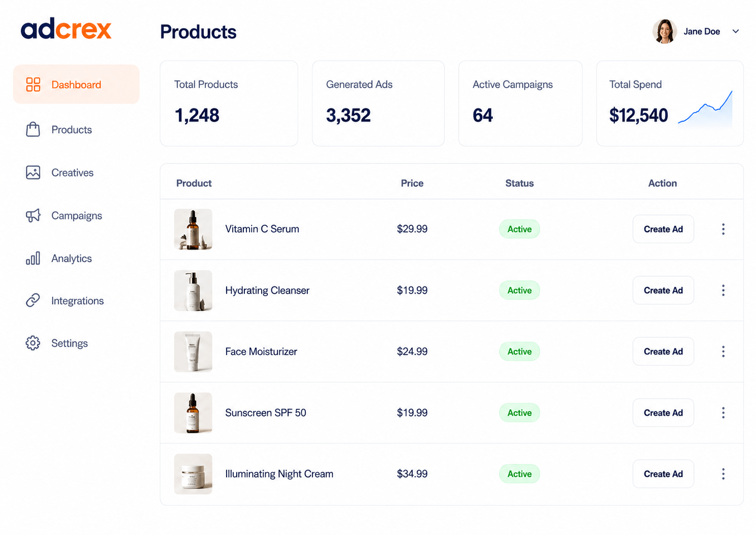Open the three-dot menu for Face Moisturizer
The image size is (756, 535).
pyautogui.click(x=723, y=351)
